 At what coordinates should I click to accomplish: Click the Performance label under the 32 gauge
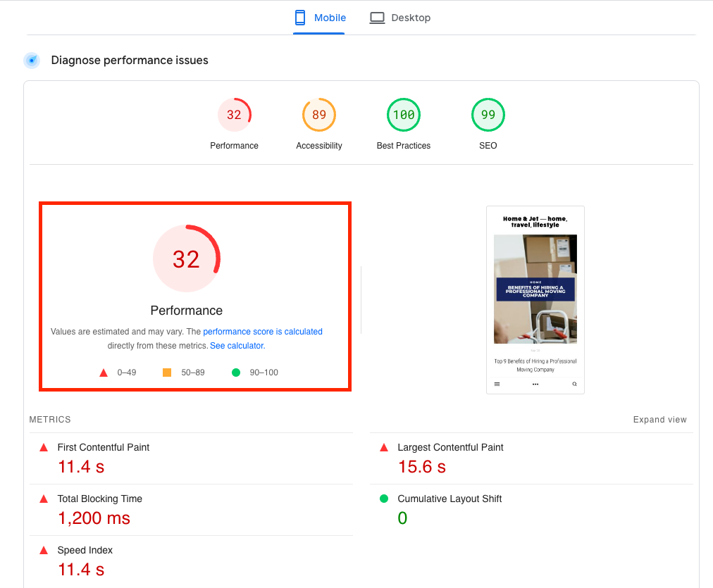234,145
